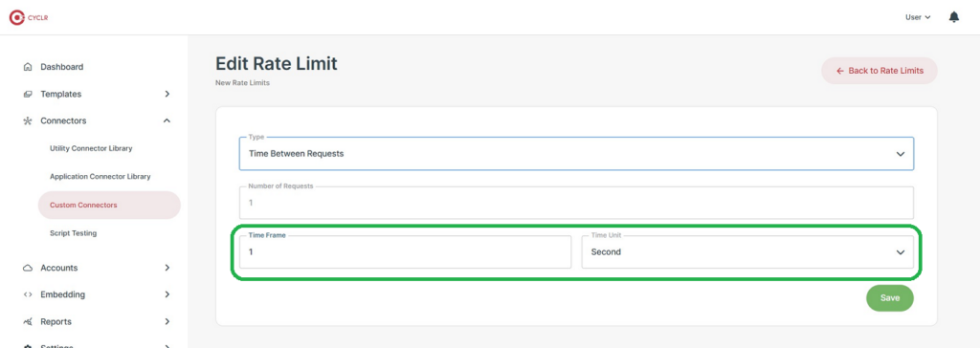Viewport: 980px width, 348px height.
Task: Open Script Testing page
Action: click(73, 233)
